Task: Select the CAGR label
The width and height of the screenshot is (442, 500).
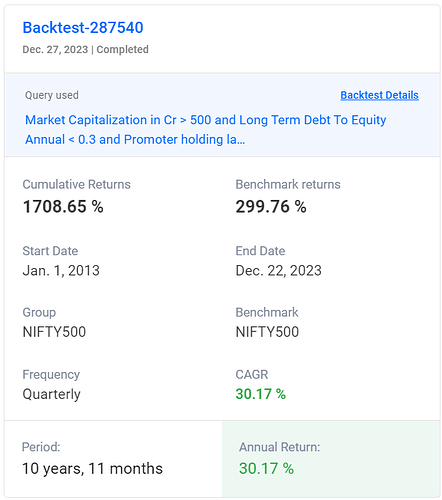Action: 252,374
